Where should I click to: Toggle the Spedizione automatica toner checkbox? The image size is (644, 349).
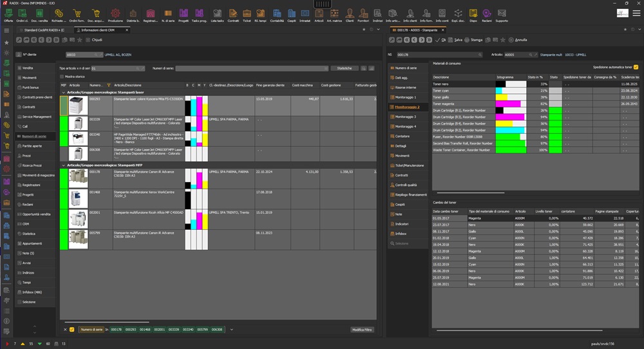(636, 67)
